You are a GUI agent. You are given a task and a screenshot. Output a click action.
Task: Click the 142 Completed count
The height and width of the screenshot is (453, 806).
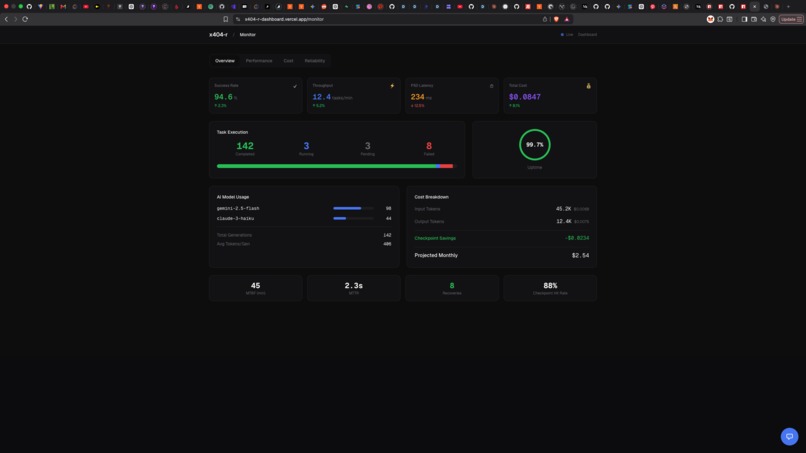[x=245, y=146]
